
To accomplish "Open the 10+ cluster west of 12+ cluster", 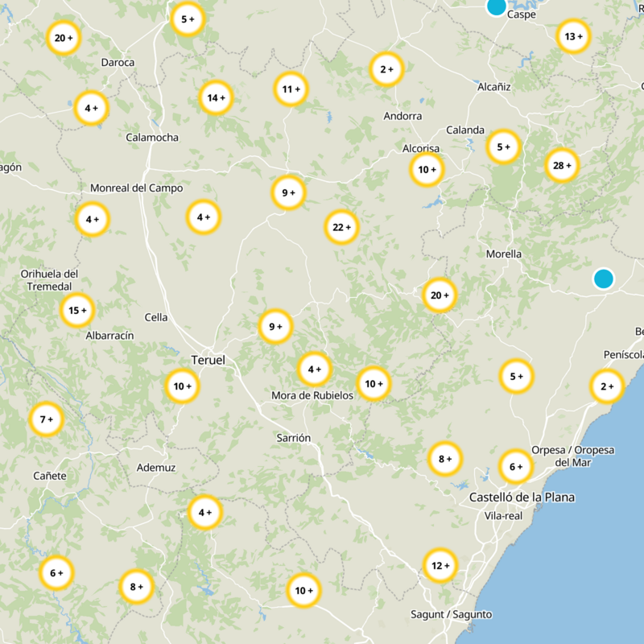I will (303, 590).
